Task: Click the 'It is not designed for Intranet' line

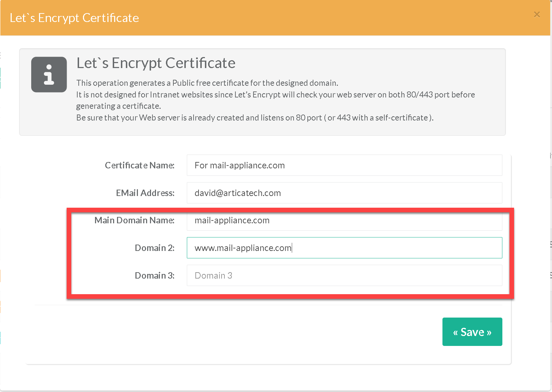Action: 275,95
